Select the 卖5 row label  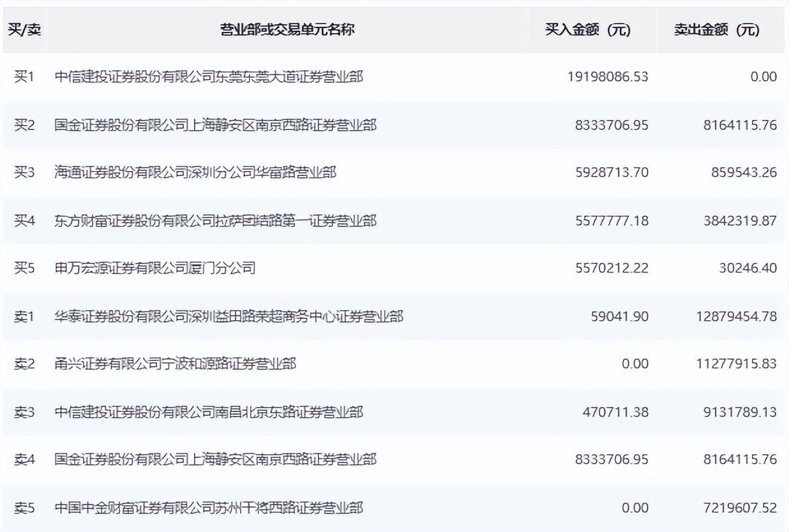tap(24, 508)
